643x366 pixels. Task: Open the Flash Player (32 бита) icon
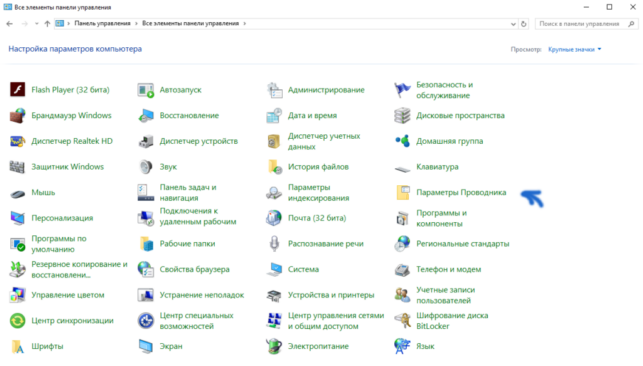pyautogui.click(x=18, y=90)
